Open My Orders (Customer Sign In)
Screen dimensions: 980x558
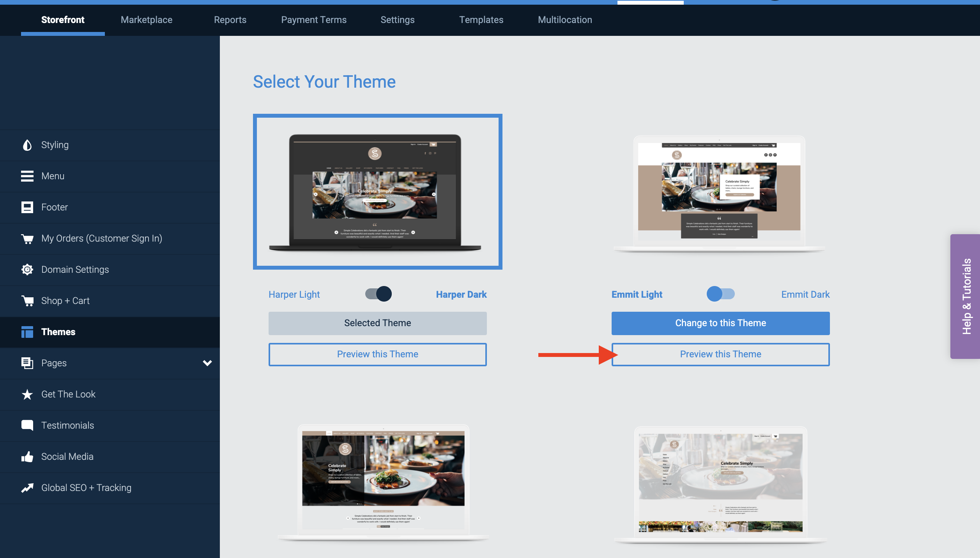(110, 238)
